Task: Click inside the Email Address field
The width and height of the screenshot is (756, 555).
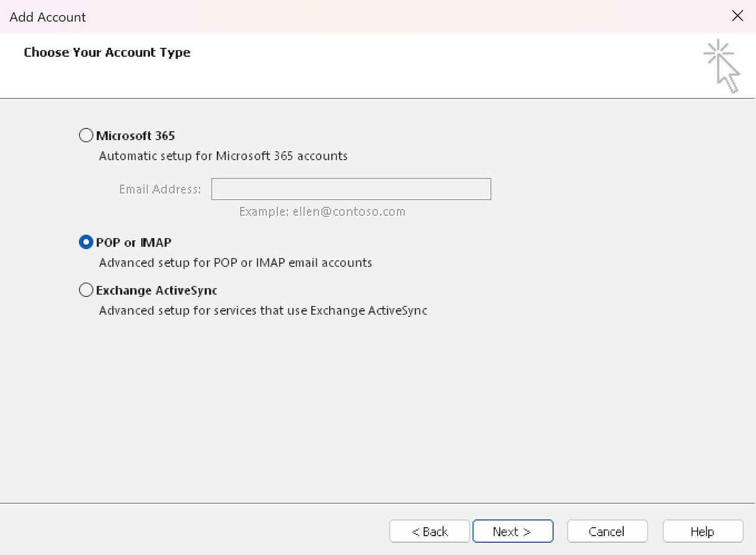Action: point(351,189)
